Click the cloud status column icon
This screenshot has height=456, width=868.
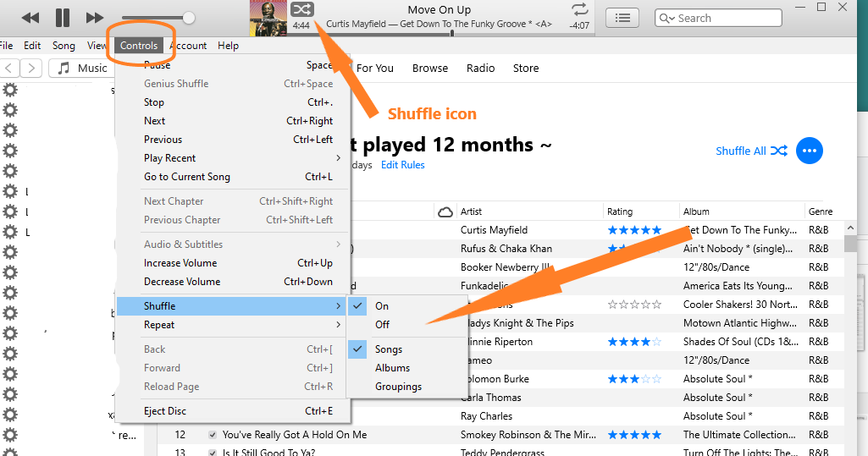445,212
